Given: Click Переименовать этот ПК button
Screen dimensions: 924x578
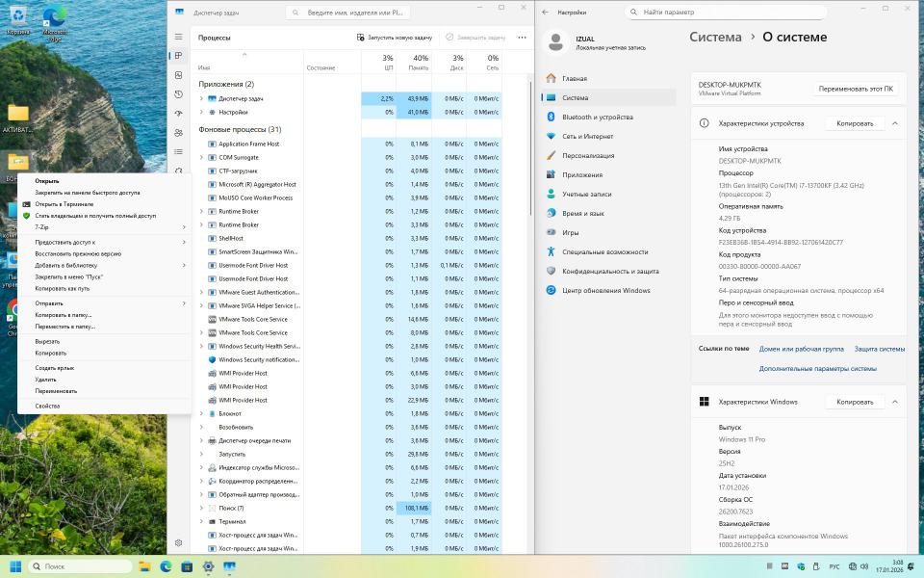Looking at the screenshot, I should [x=855, y=89].
